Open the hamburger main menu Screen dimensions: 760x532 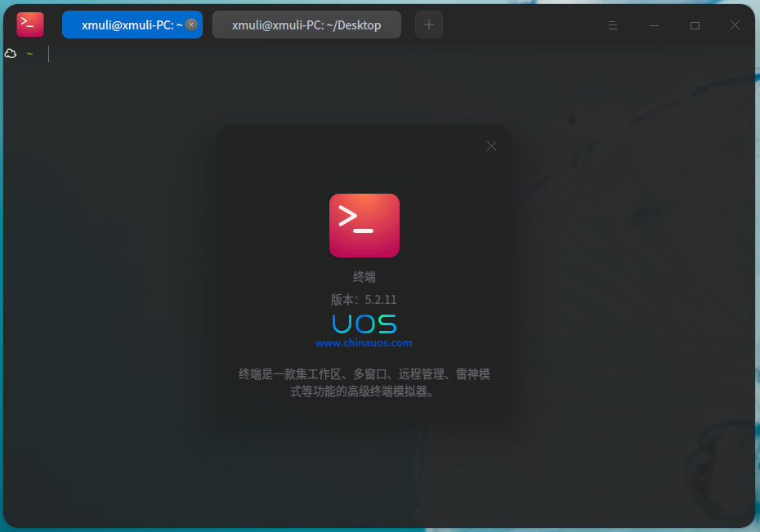pos(612,25)
